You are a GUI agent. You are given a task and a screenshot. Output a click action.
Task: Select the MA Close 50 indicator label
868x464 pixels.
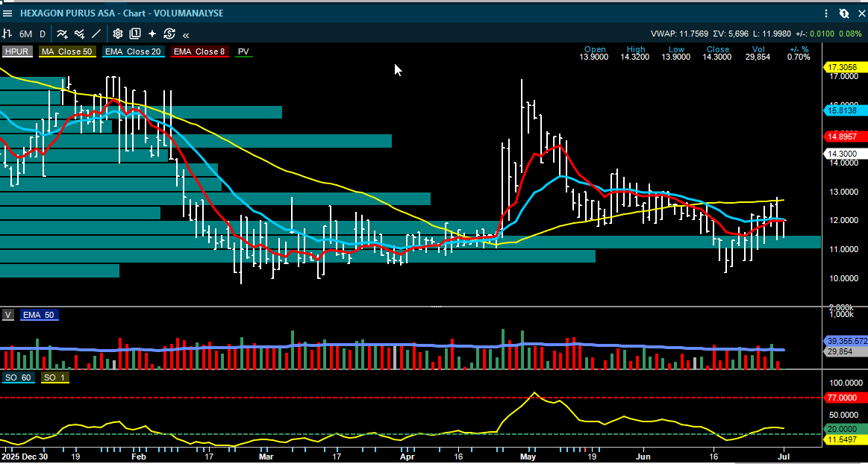[x=67, y=51]
